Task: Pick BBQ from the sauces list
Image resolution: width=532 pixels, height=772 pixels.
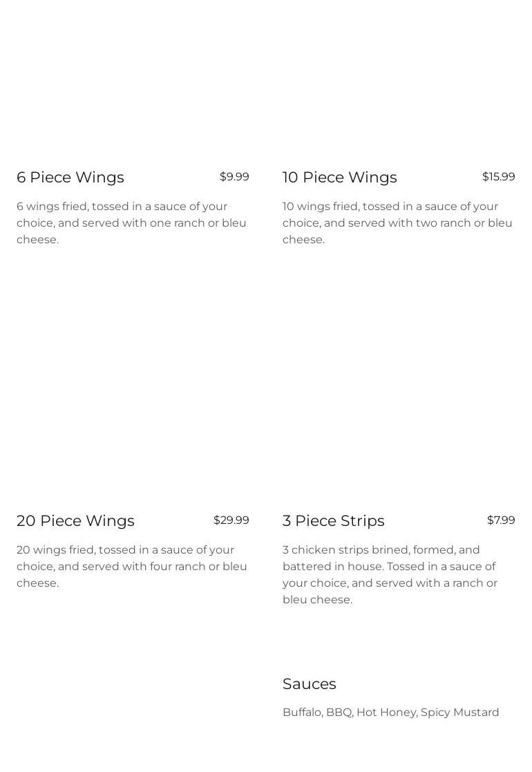Action: 339,713
